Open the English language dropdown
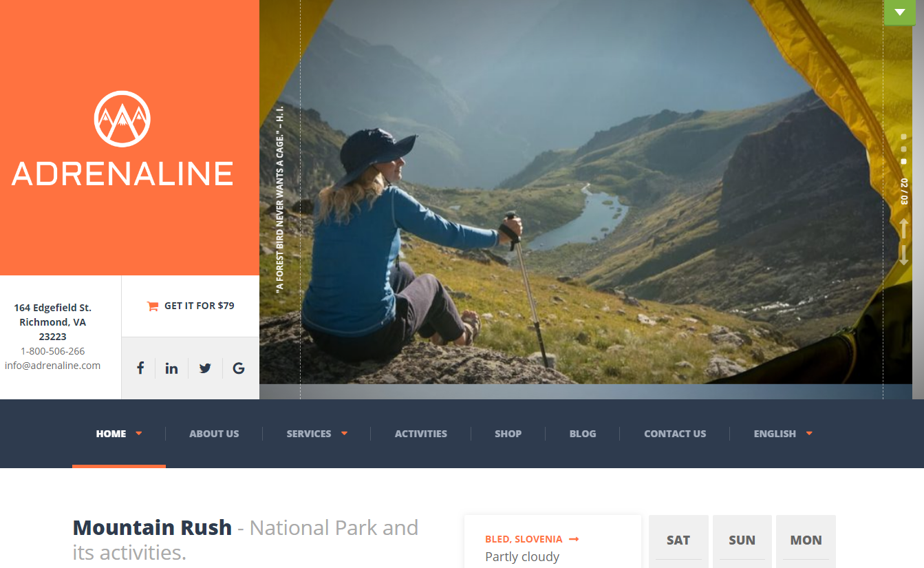924x568 pixels. (783, 434)
